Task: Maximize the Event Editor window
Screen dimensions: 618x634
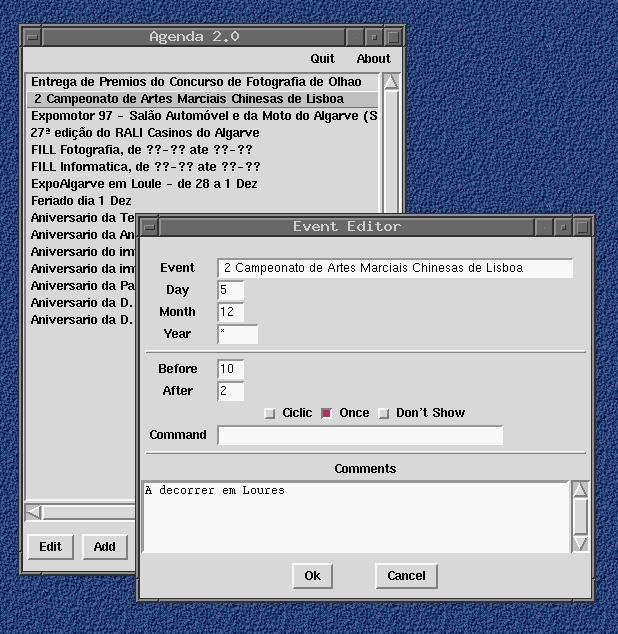Action: 582,227
